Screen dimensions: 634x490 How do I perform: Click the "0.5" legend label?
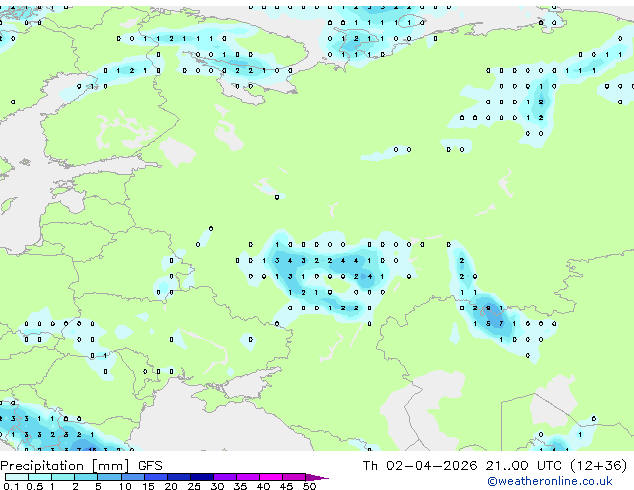click(x=35, y=486)
